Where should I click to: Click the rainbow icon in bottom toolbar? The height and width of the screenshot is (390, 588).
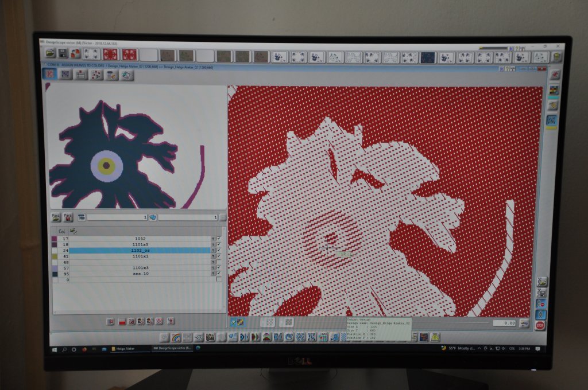pyautogui.click(x=175, y=337)
